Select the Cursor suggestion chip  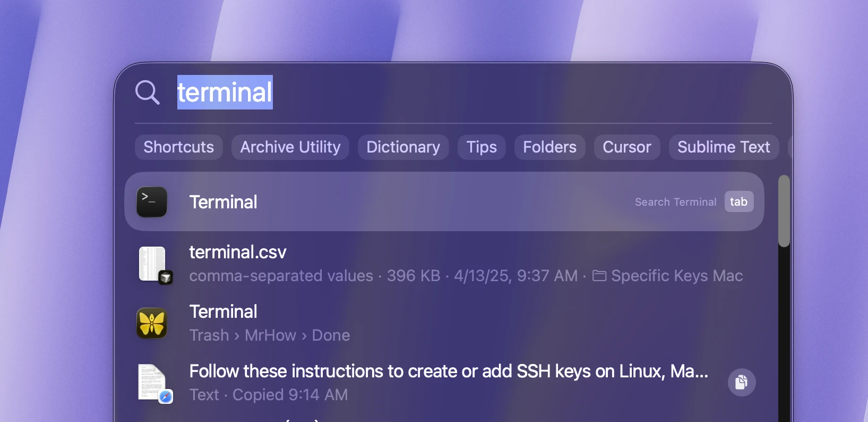pyautogui.click(x=627, y=147)
